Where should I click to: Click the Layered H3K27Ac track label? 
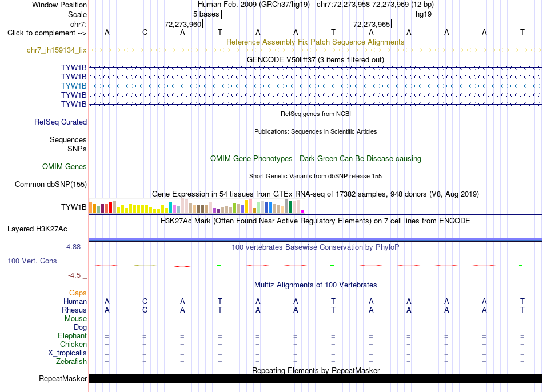(x=37, y=229)
